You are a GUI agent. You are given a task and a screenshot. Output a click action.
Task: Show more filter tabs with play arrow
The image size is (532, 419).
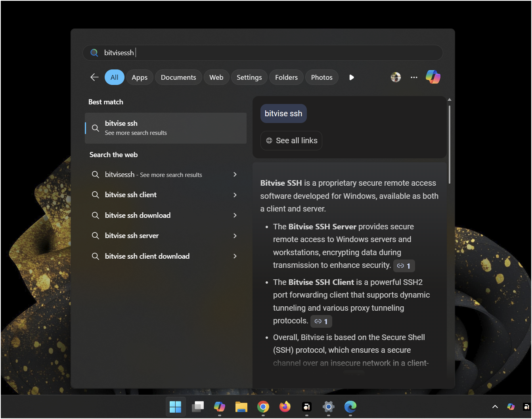[x=352, y=77]
